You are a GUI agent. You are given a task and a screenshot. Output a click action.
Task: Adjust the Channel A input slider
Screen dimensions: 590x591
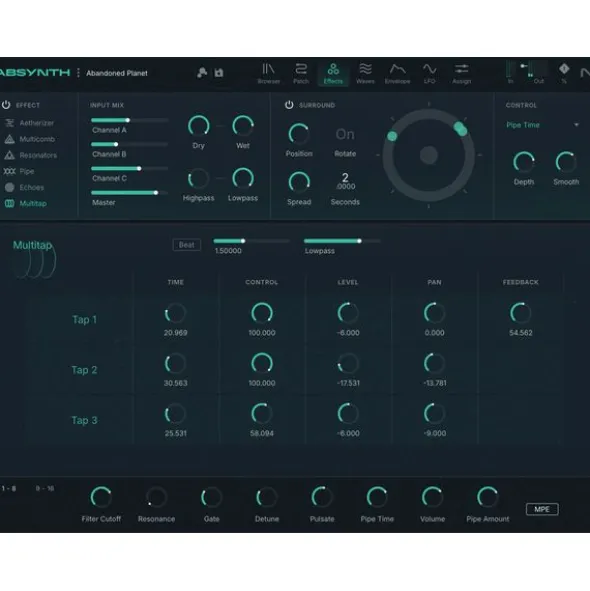tap(129, 120)
